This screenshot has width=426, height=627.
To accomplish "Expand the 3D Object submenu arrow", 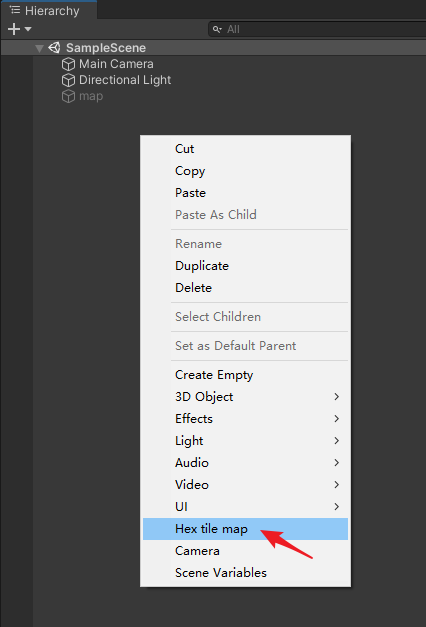I will coord(336,397).
